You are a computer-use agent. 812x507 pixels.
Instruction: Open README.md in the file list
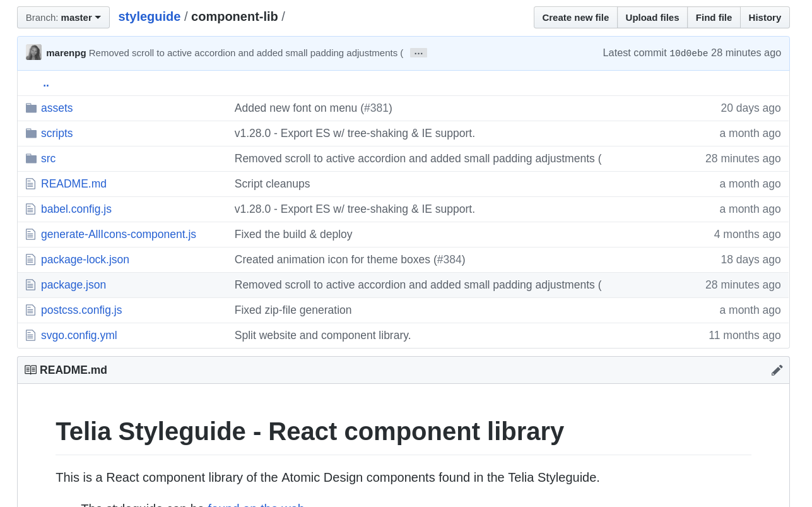point(74,184)
